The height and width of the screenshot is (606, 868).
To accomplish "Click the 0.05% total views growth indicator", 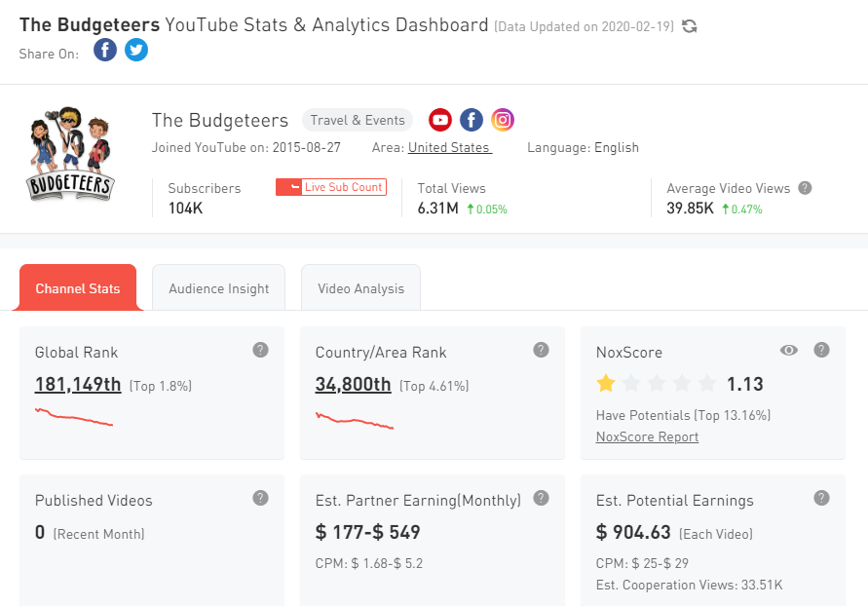I will 487,209.
